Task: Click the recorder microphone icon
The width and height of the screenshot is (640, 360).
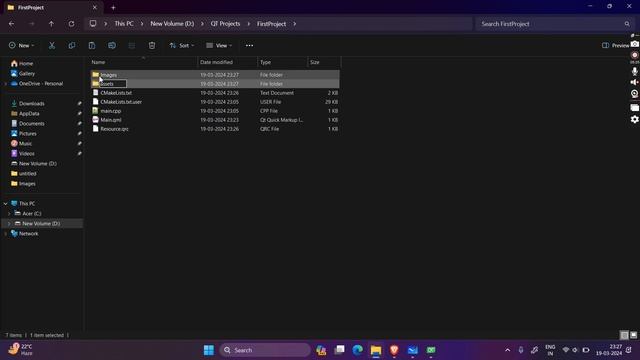Action: 635,71
